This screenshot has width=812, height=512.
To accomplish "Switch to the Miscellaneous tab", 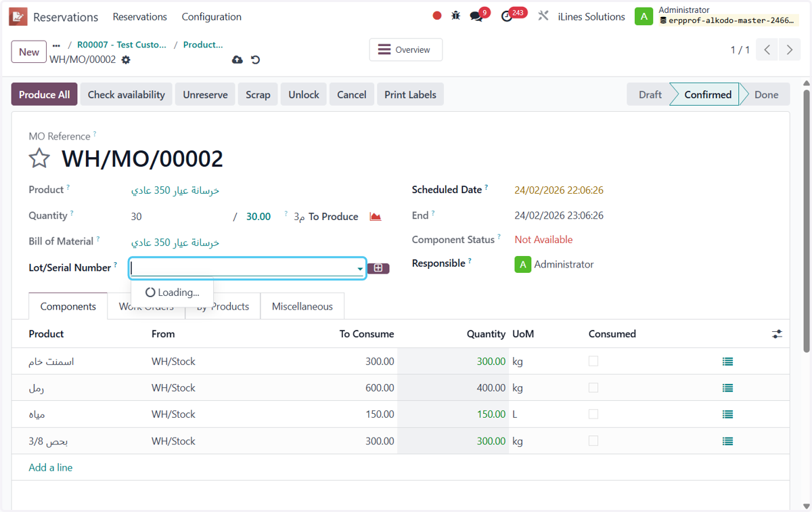I will (x=302, y=306).
